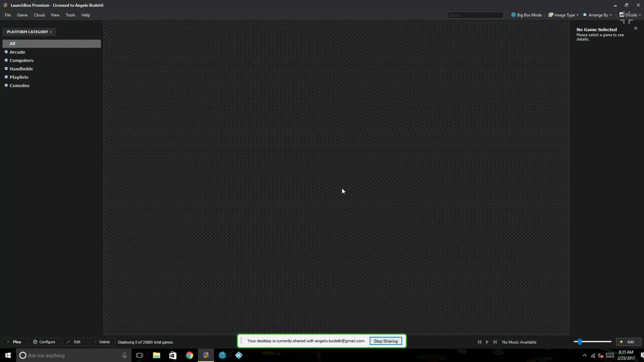Open the Image Type dropdown
The image size is (644, 362).
[x=563, y=15]
